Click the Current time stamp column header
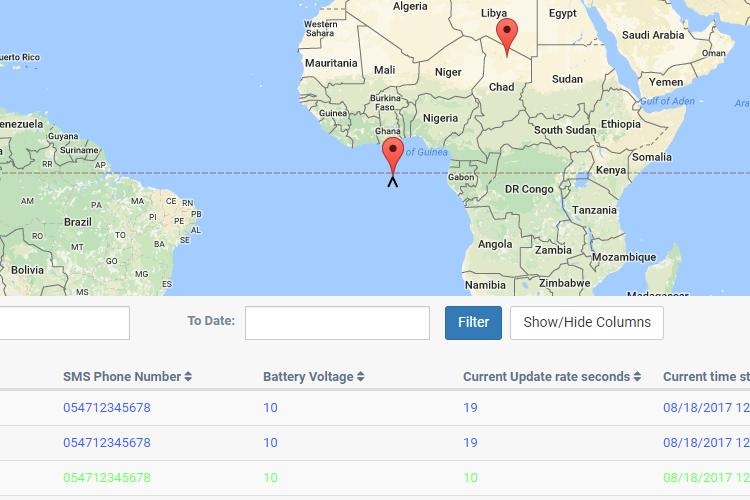The height and width of the screenshot is (500, 750). (x=706, y=377)
